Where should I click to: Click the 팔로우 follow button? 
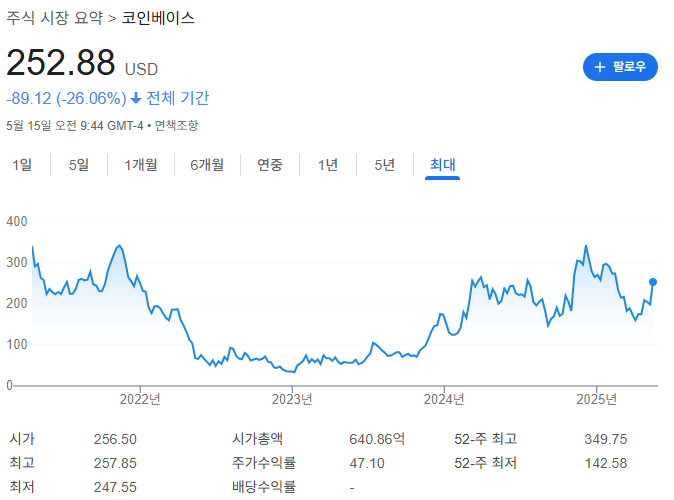(x=620, y=67)
